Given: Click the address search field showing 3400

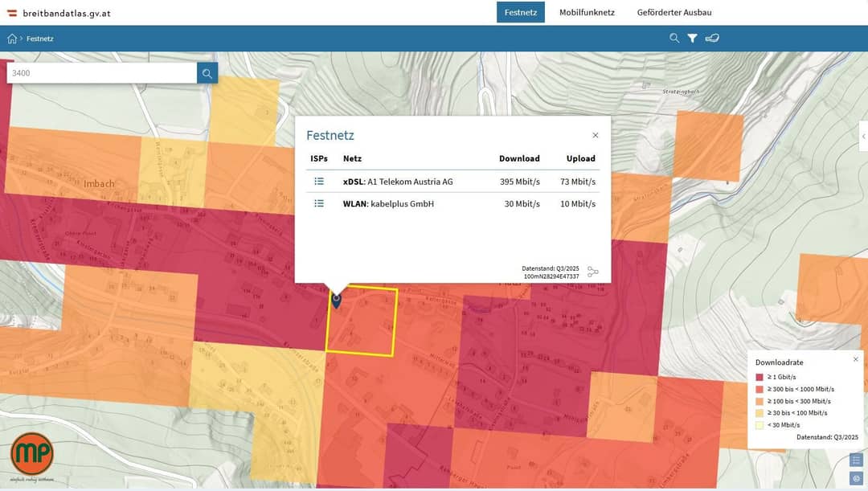Looking at the screenshot, I should pos(102,73).
